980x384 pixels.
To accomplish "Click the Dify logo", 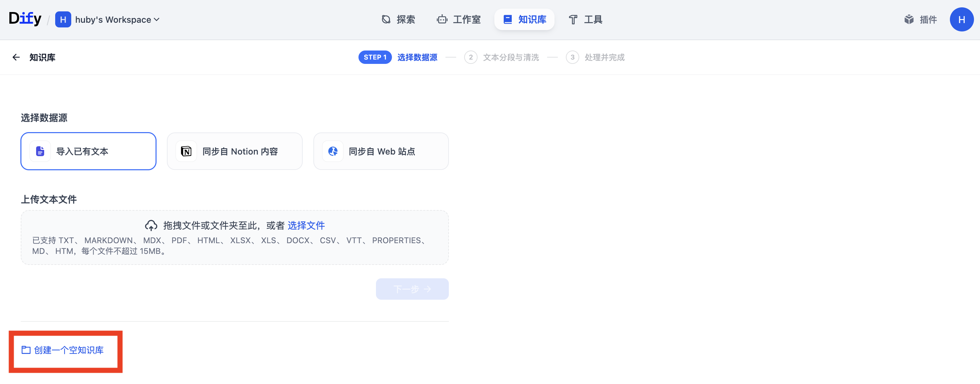I will (25, 19).
